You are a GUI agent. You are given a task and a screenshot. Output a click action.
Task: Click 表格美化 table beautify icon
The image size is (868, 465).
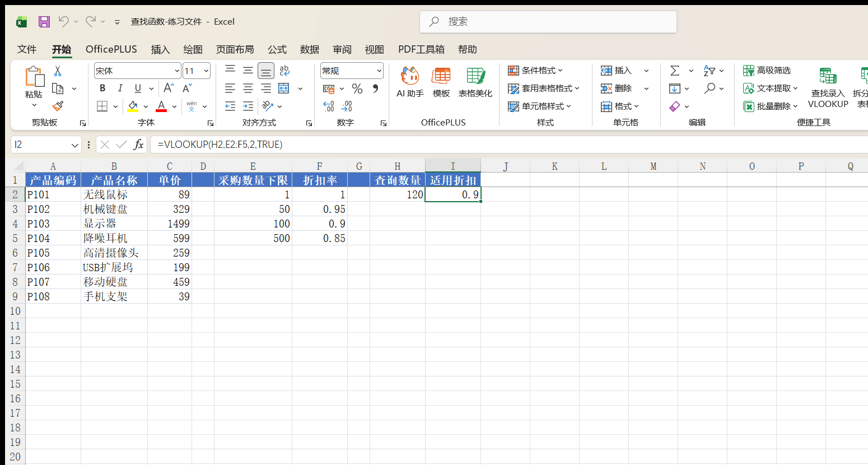click(475, 82)
